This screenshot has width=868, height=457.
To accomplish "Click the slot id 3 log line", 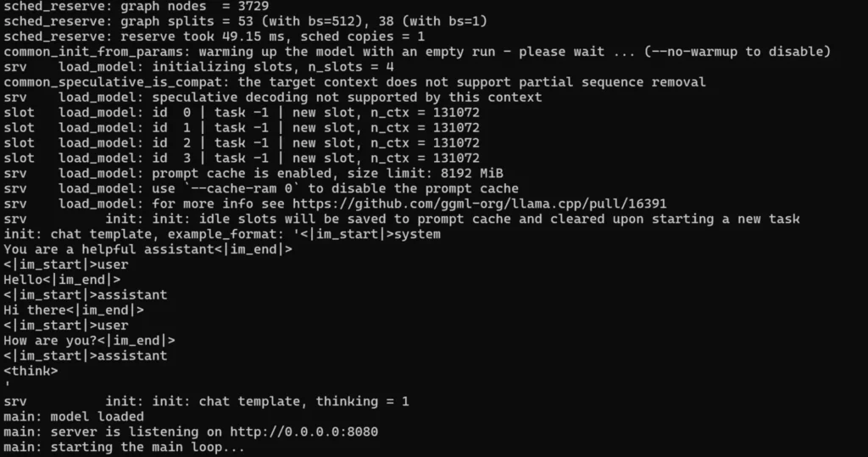I will pos(242,158).
